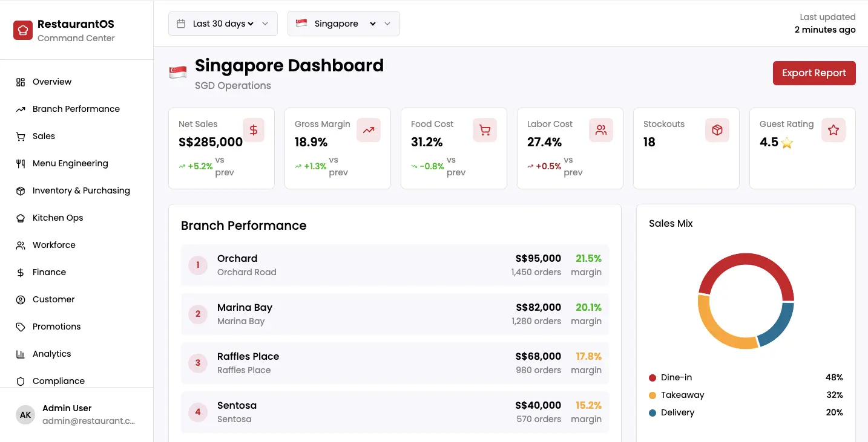Viewport: 868px width, 442px height.
Task: Click the Kitchen Ops sidebar icon
Action: coord(21,218)
